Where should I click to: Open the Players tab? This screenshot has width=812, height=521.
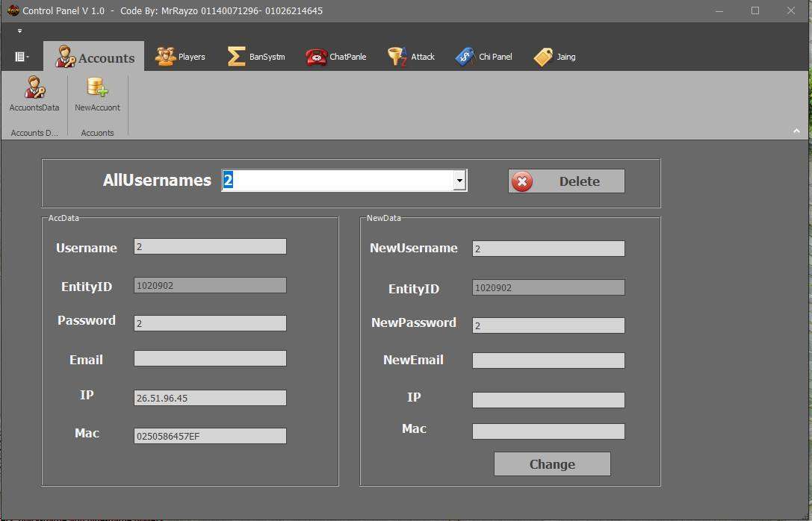click(180, 57)
